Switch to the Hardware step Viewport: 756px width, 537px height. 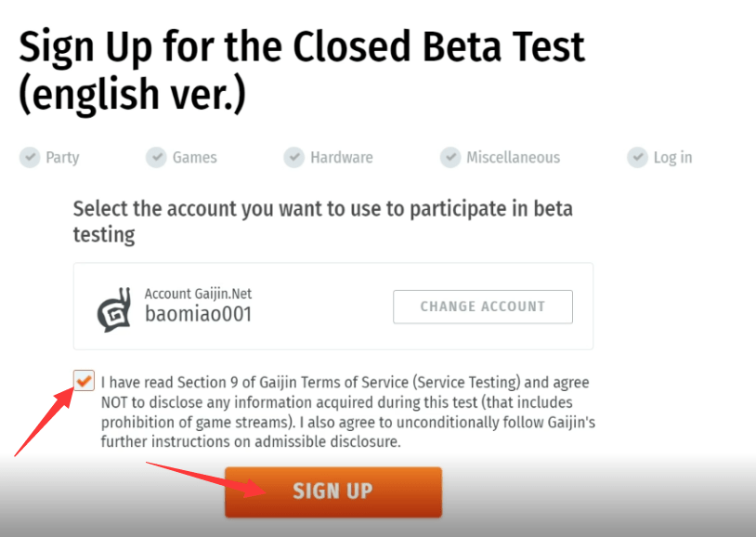[x=342, y=157]
